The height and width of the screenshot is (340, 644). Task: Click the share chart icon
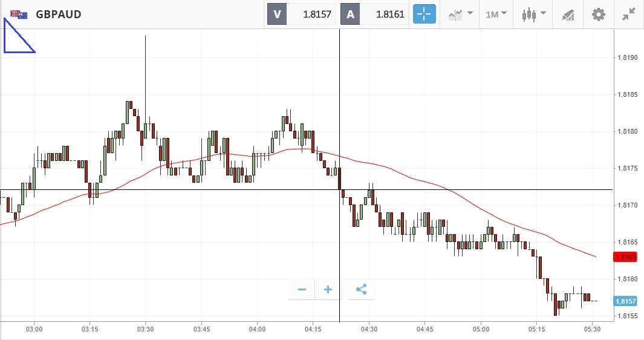361,290
